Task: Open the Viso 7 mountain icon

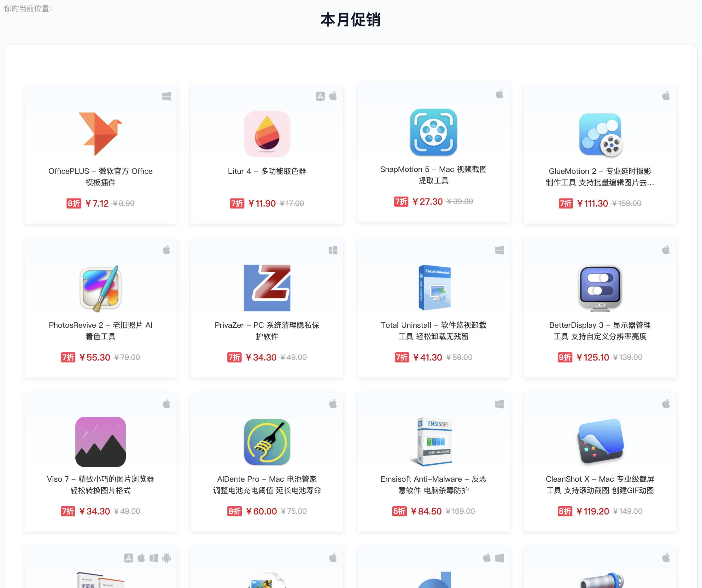Action: point(101,442)
